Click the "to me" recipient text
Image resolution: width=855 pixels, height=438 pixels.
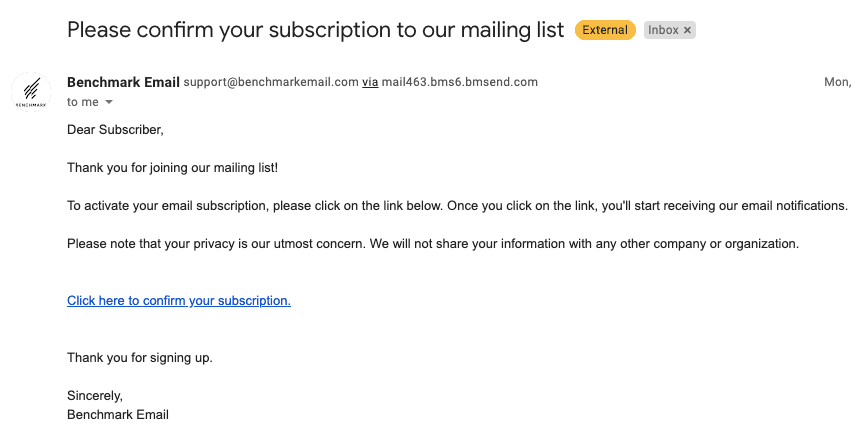click(83, 102)
